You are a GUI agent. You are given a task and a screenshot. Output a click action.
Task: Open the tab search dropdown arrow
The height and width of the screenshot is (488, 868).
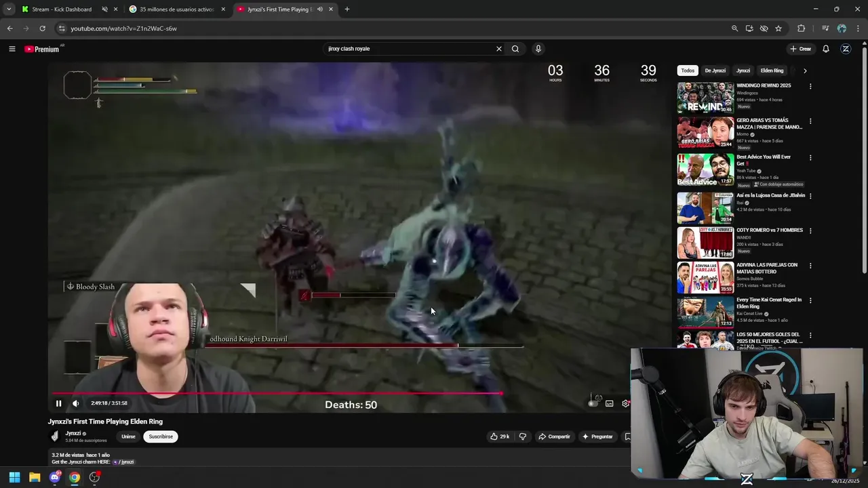(x=8, y=9)
